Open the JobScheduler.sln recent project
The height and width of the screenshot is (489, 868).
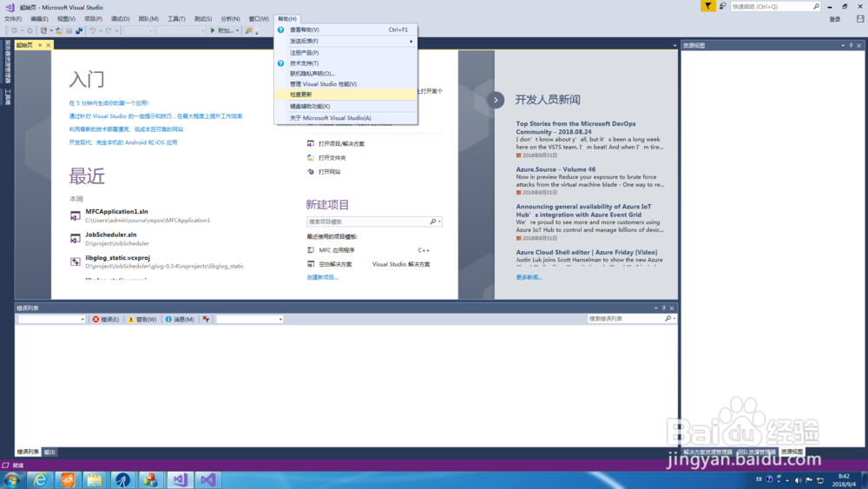[x=111, y=235]
